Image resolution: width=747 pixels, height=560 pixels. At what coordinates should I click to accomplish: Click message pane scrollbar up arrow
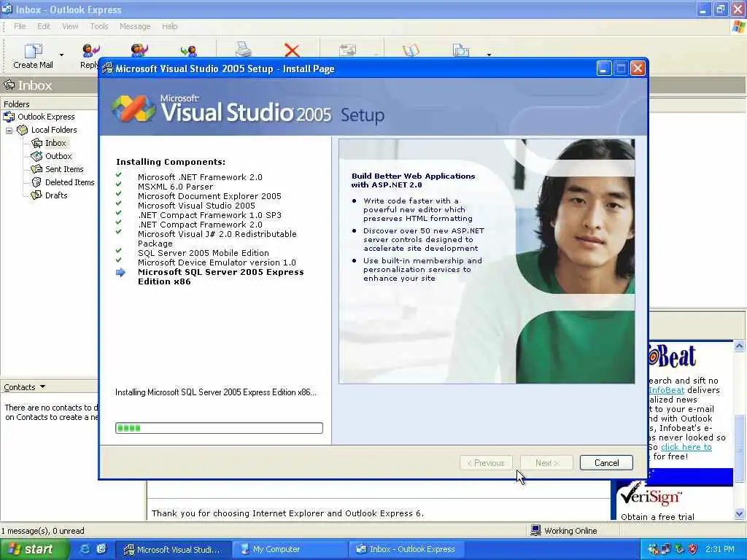click(x=740, y=346)
